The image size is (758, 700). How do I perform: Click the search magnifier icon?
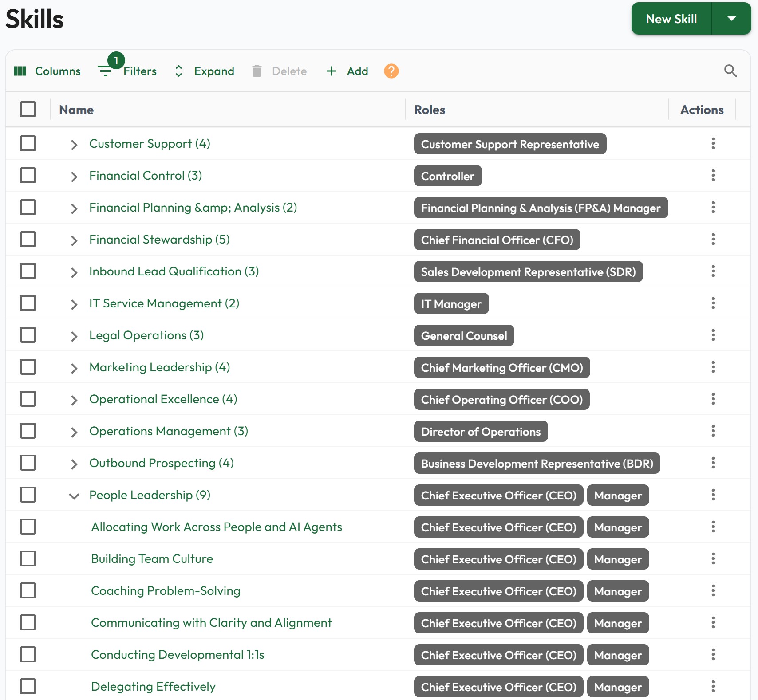tap(730, 71)
